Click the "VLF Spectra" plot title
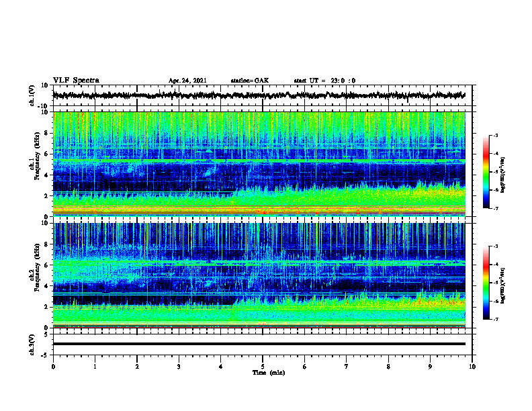Screen dimensions: 532x411 [x=76, y=81]
